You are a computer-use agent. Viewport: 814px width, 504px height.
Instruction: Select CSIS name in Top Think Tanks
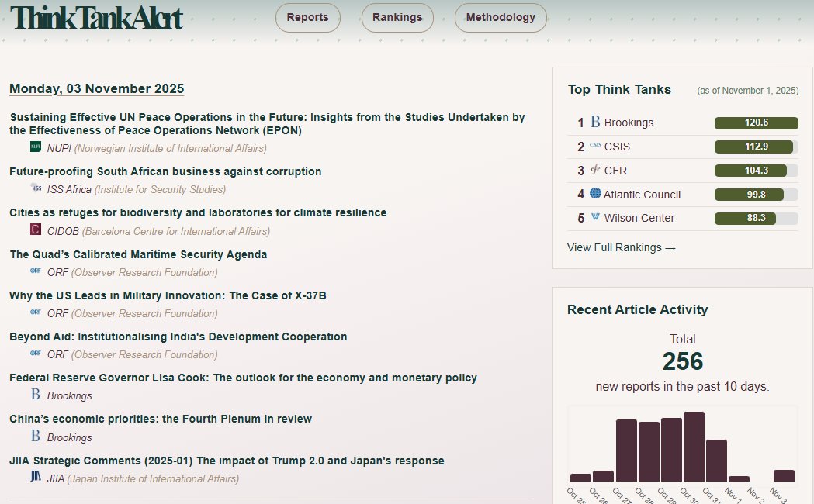click(x=617, y=147)
